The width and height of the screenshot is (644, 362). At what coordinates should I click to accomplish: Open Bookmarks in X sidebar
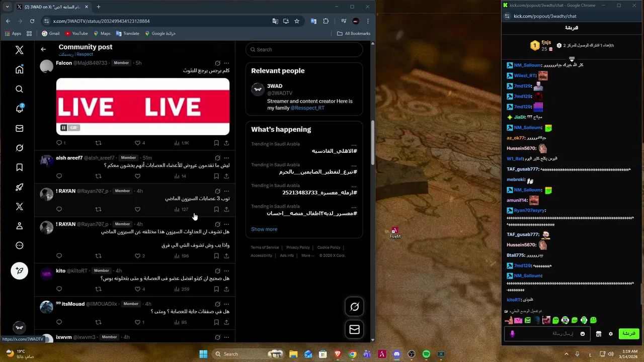pyautogui.click(x=19, y=167)
